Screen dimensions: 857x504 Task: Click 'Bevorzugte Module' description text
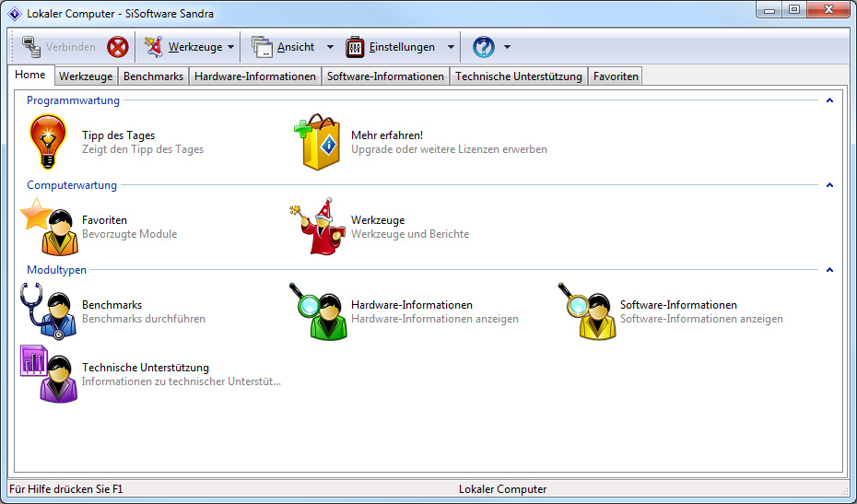coord(130,234)
